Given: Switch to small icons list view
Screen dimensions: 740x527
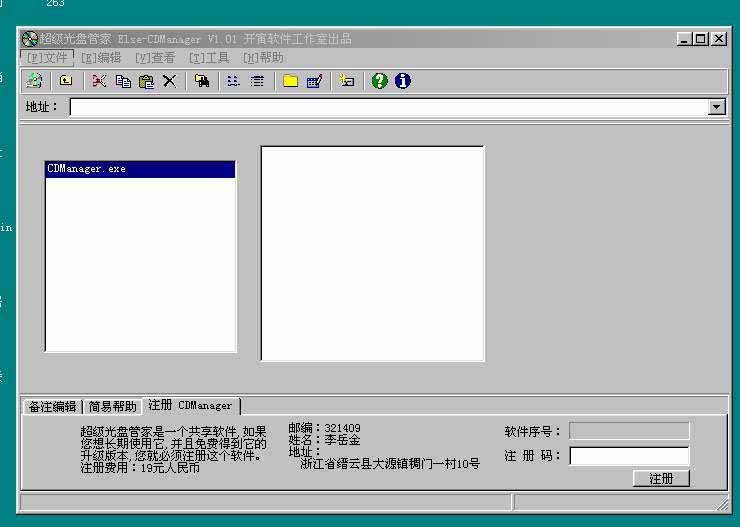Looking at the screenshot, I should point(234,81).
